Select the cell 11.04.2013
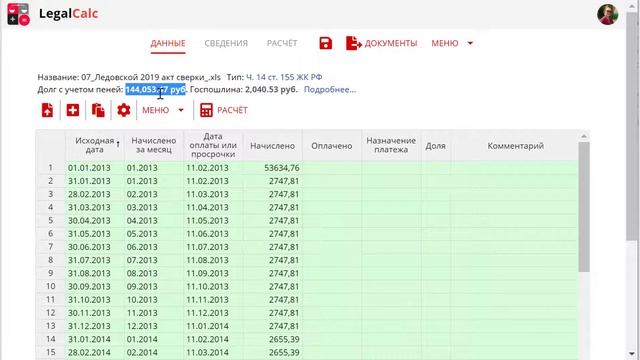Image resolution: width=640 pixels, height=360 pixels. (x=213, y=207)
